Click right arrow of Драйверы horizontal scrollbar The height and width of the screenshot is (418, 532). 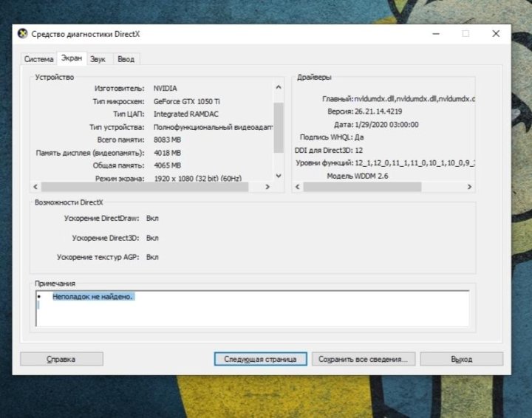pos(469,188)
